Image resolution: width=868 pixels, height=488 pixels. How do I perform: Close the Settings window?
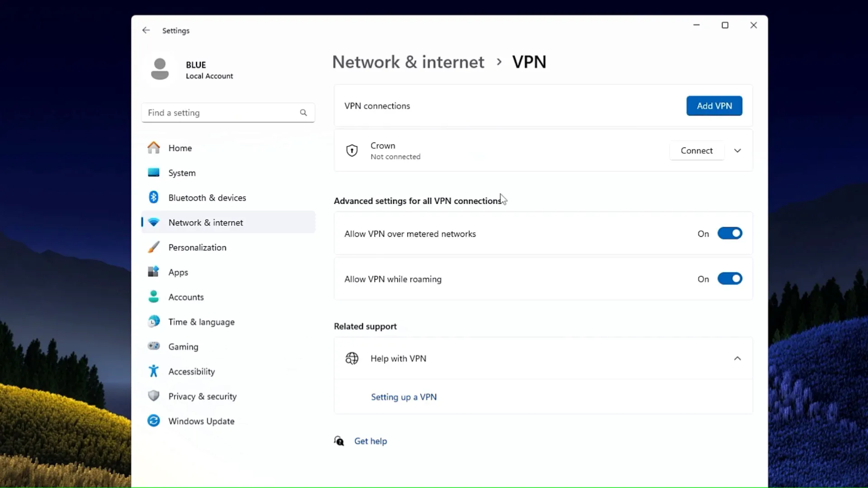[753, 25]
